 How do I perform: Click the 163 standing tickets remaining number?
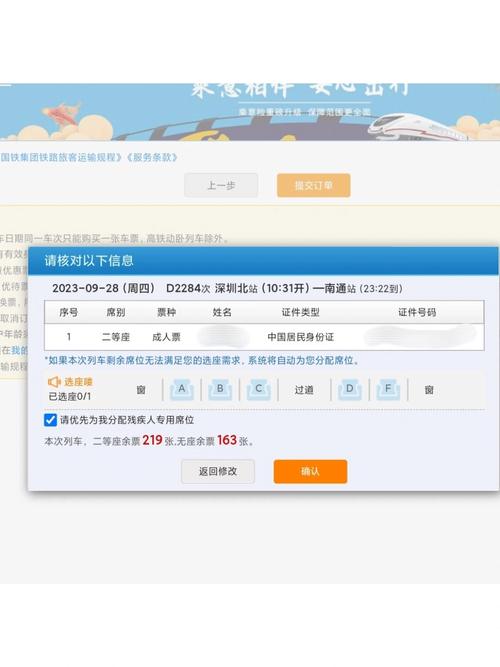click(x=227, y=440)
